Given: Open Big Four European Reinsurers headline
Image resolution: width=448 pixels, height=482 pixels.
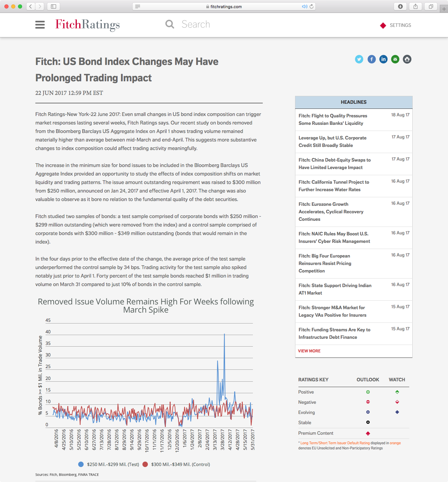Looking at the screenshot, I should coord(325,263).
